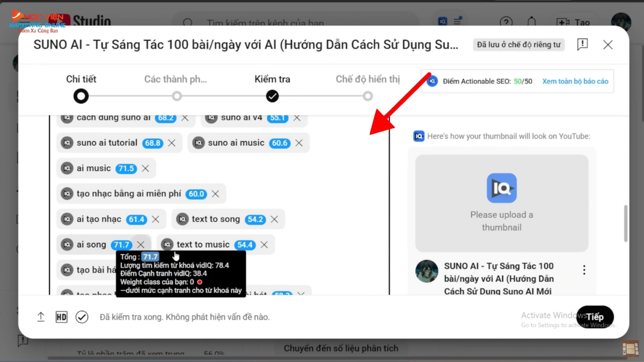This screenshot has height=362, width=644.
Task: Remove the "text to song" keyword tag
Action: (x=274, y=219)
